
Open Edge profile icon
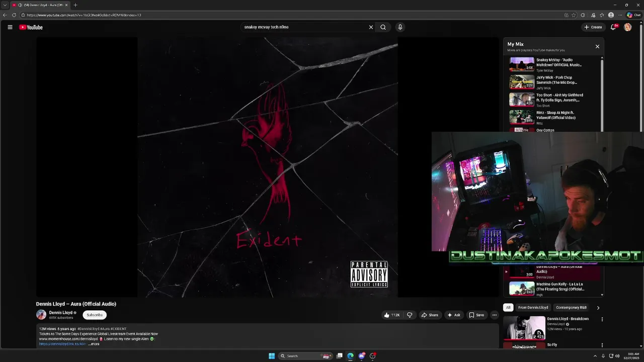point(611,15)
